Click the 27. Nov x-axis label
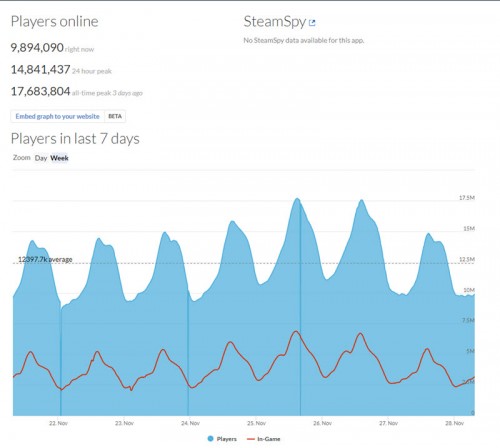This screenshot has height=448, width=500. click(388, 423)
